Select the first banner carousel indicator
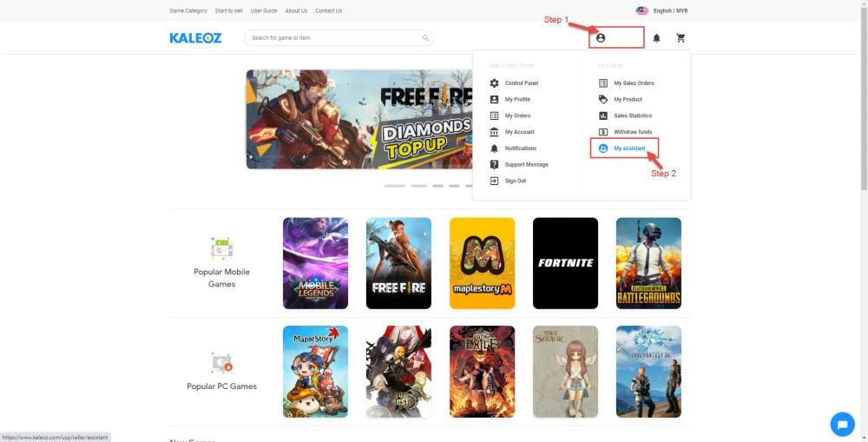This screenshot has height=442, width=868. (x=395, y=186)
